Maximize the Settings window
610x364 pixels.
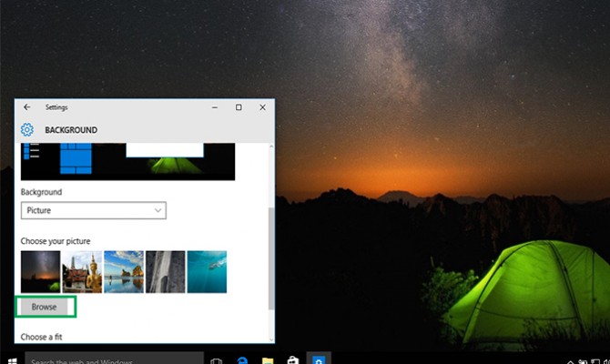(x=239, y=107)
